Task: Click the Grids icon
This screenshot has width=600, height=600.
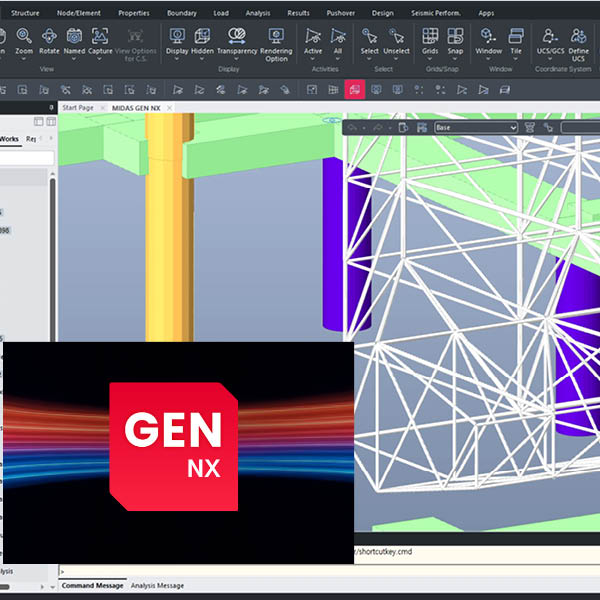Action: click(x=430, y=36)
